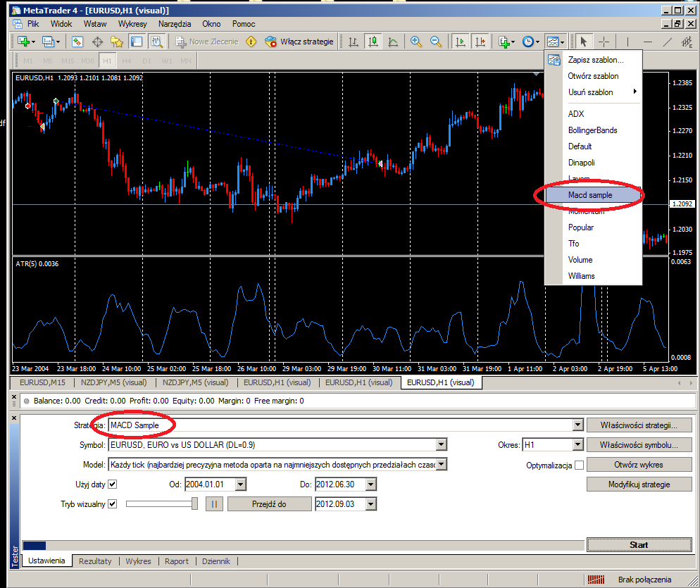Open the Do date 2012.06.30 dropdown
700x588 pixels.
(x=371, y=484)
